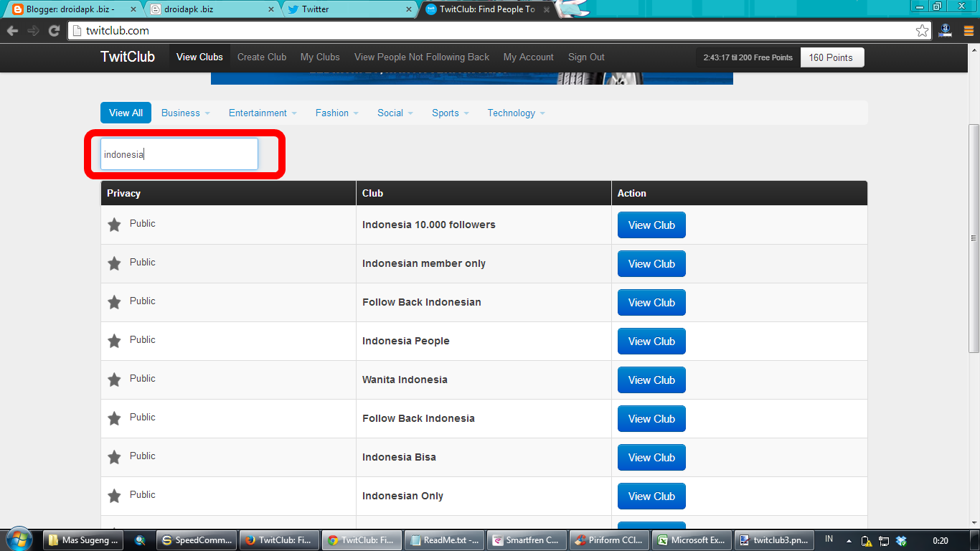This screenshot has height=551, width=980.
Task: Open the Windows Start menu
Action: [x=19, y=540]
